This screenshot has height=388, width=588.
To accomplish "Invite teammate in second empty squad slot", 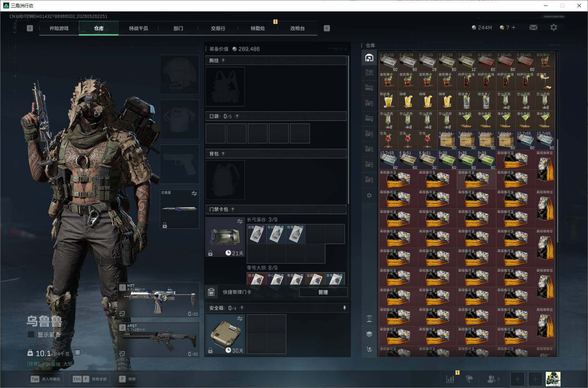I will (535, 379).
